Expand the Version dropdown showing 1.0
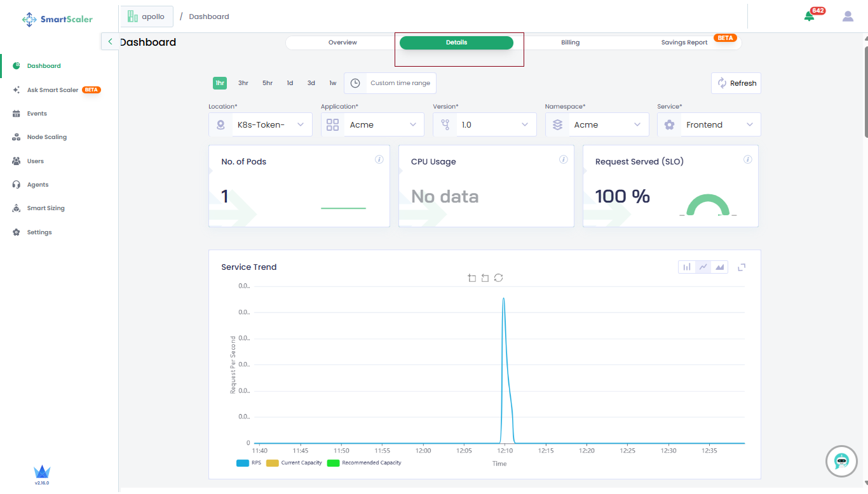 (x=485, y=124)
